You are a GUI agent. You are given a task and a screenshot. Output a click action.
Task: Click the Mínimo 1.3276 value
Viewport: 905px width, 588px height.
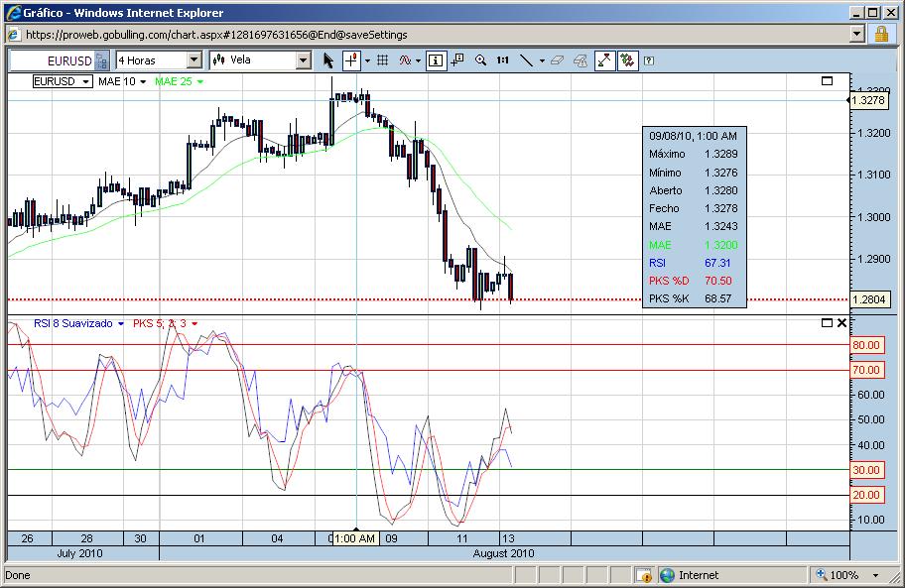click(720, 173)
